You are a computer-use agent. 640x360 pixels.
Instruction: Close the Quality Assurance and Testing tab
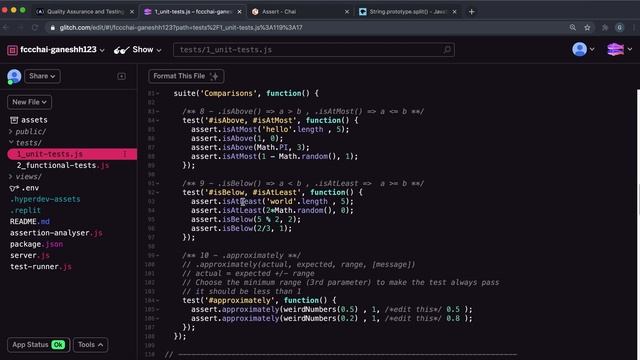click(132, 12)
